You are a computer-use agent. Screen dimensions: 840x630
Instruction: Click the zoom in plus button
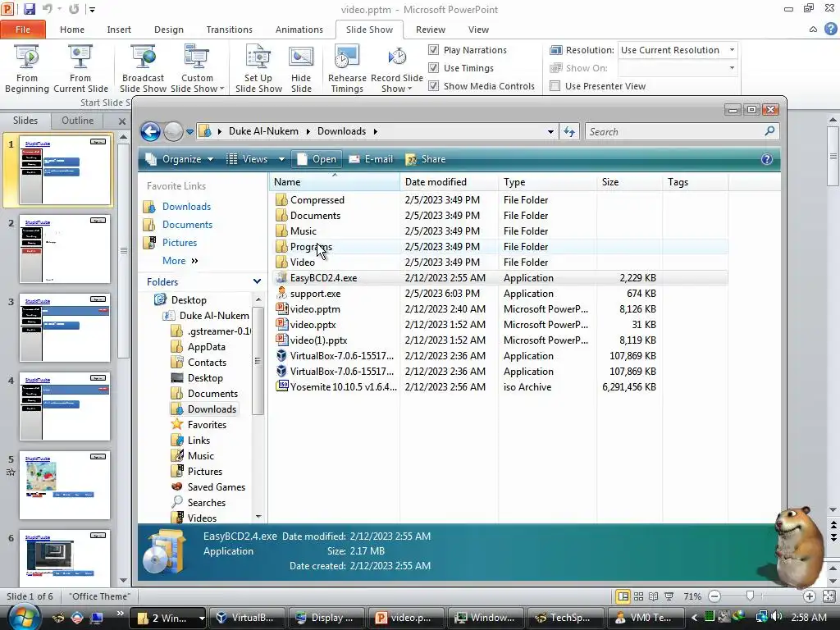coord(809,596)
